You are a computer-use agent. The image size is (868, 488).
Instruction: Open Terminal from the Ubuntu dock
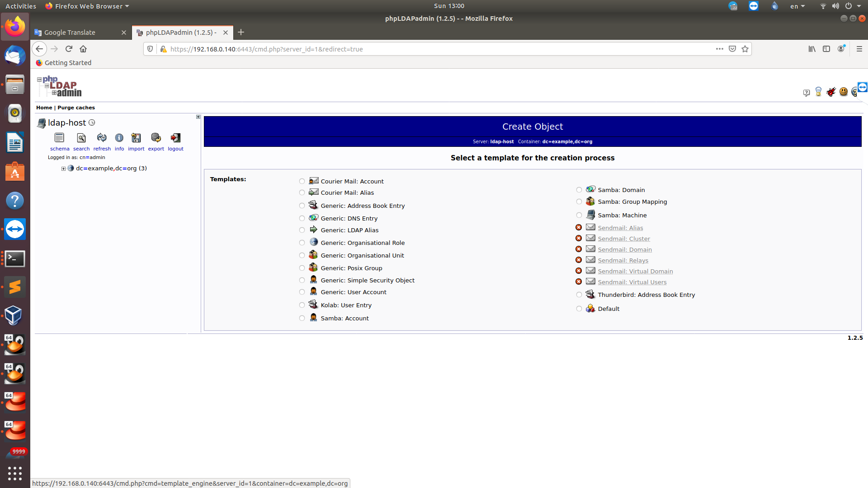pos(15,258)
